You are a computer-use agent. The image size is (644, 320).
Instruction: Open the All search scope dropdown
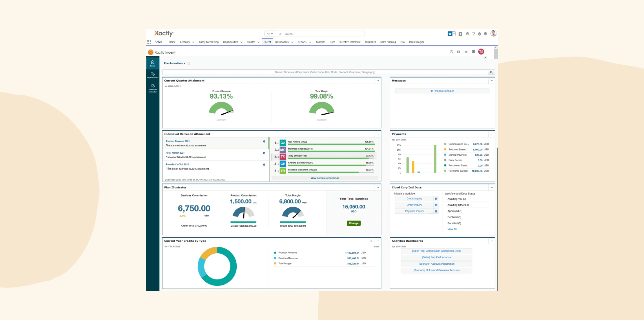pos(270,34)
